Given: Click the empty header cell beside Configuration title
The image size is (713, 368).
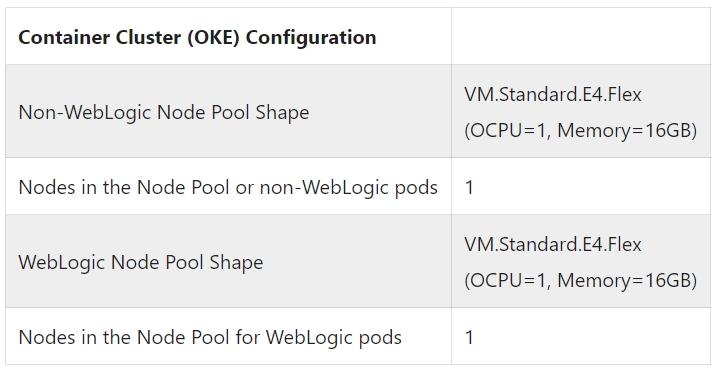Looking at the screenshot, I should tap(582, 36).
